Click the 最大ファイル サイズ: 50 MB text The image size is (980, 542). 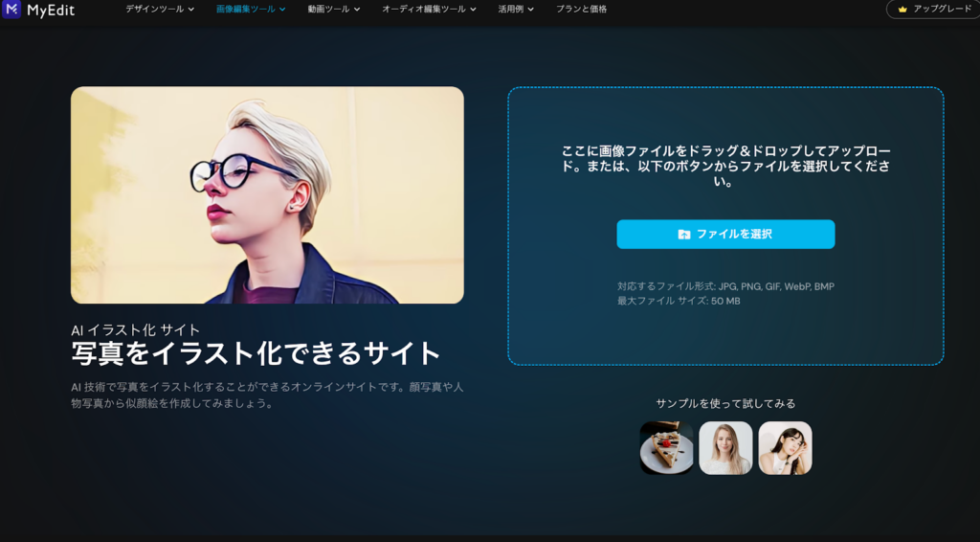coord(679,301)
